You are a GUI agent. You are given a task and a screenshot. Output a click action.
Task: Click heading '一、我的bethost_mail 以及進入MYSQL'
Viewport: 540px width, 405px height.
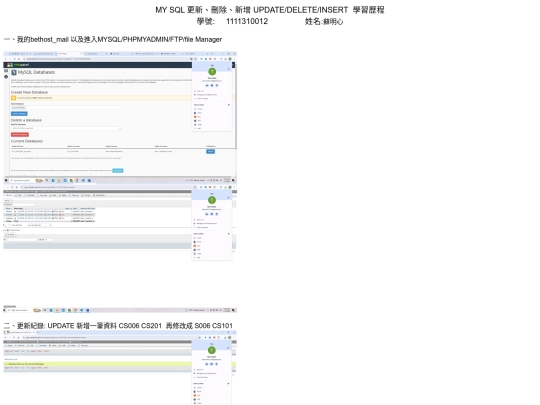pos(113,40)
